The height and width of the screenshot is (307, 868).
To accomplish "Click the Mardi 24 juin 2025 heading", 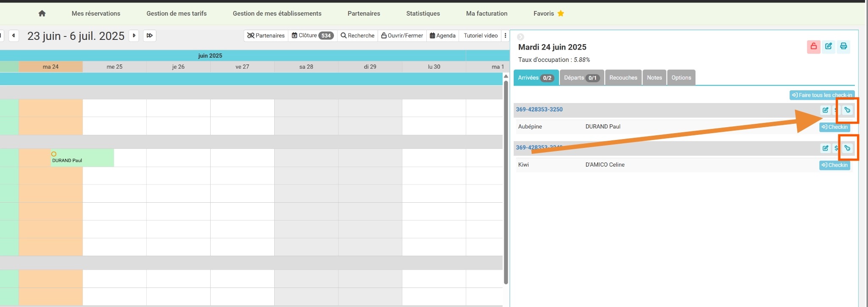I will 552,47.
